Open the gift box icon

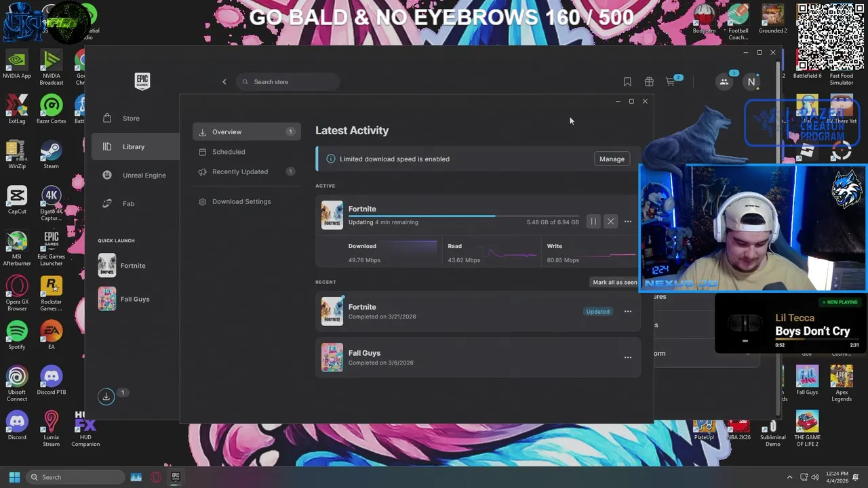pyautogui.click(x=649, y=82)
